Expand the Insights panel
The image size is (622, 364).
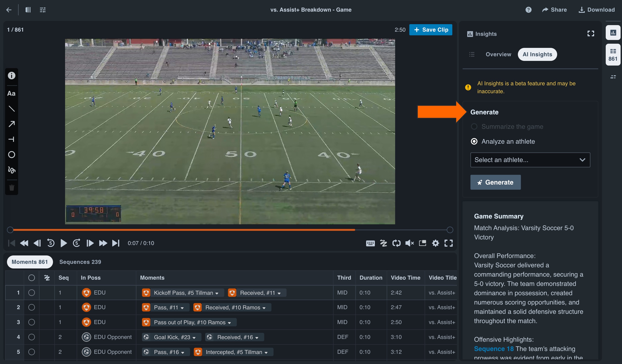point(591,33)
